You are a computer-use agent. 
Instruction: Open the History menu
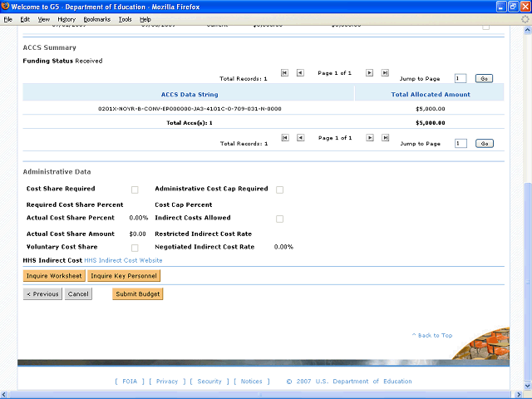point(66,19)
